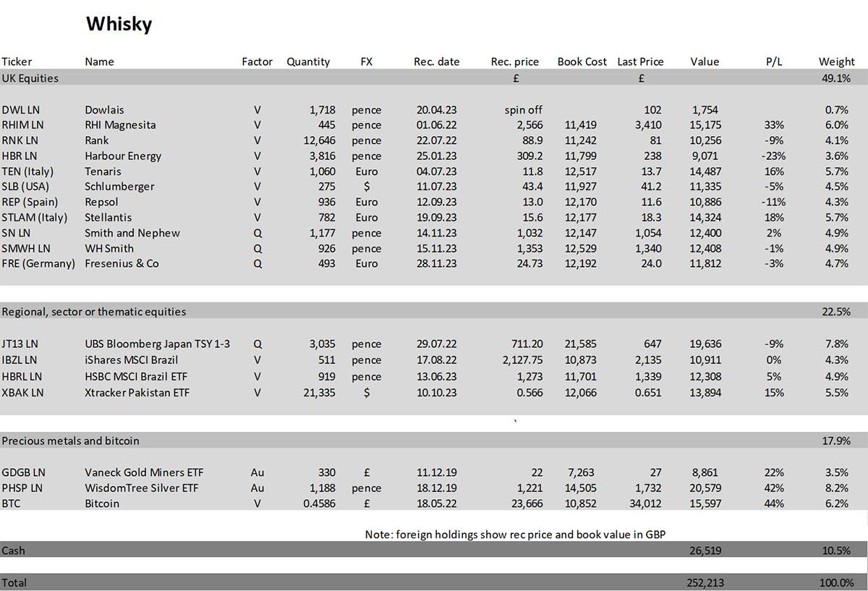The image size is (868, 591).
Task: Select UBS Bloomberg Japan TSY 1-3
Action: click(157, 344)
